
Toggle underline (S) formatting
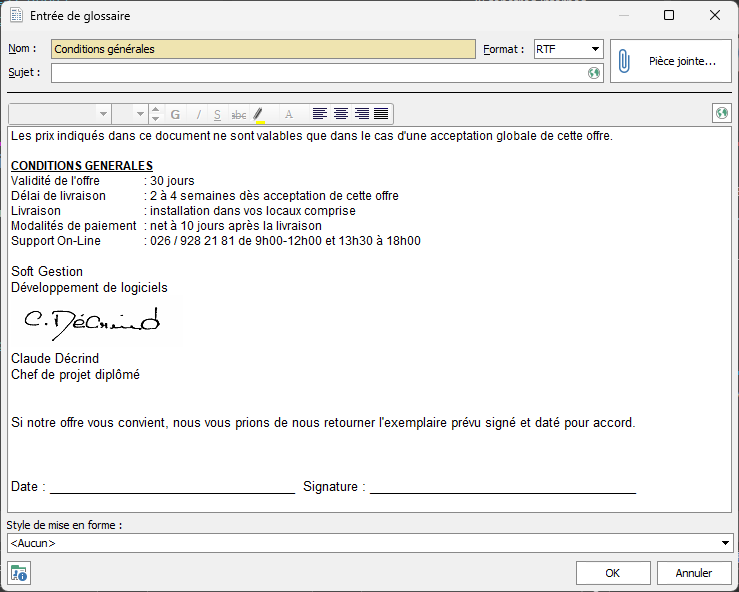coord(217,114)
